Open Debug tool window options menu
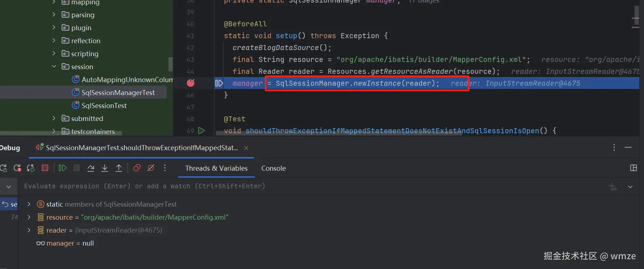This screenshot has width=644, height=269. point(614,147)
